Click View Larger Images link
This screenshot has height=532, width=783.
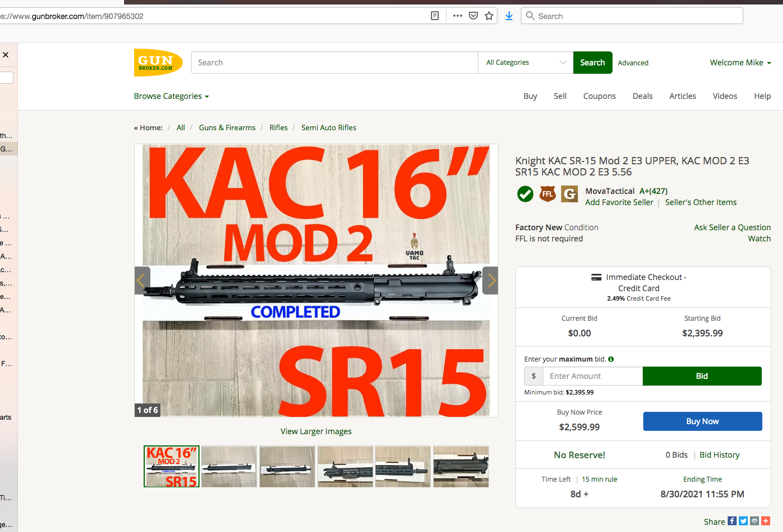click(316, 431)
